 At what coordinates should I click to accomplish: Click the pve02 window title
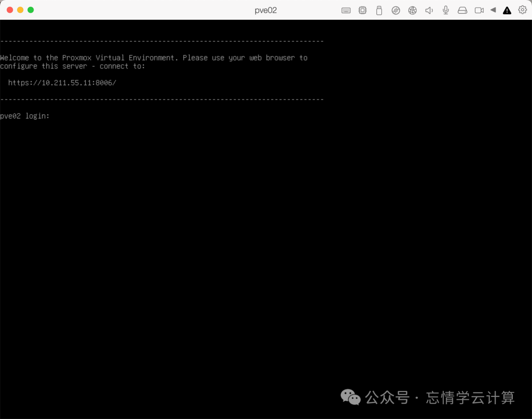pos(266,10)
